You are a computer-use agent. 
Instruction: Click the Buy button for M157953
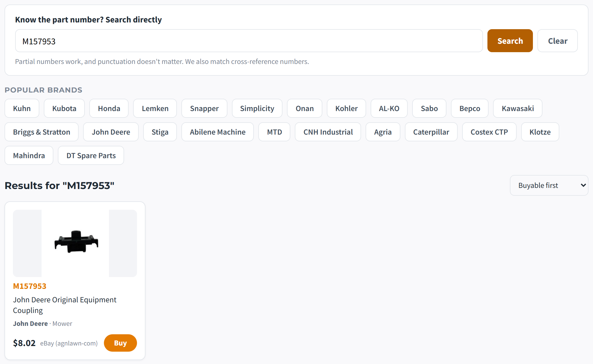(120, 343)
